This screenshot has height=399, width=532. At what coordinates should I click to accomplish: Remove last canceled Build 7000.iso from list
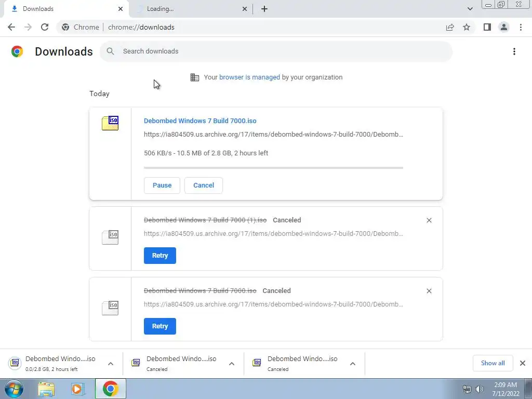pos(429,291)
